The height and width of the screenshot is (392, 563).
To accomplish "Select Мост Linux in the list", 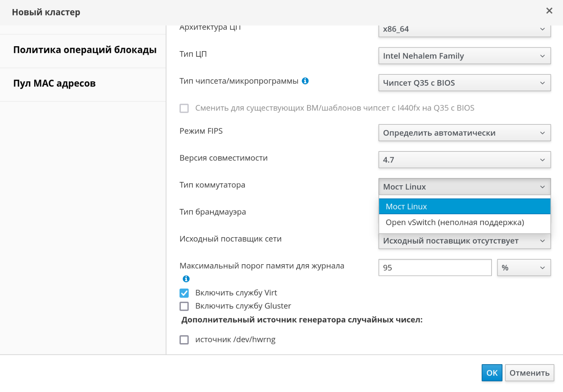I will (464, 207).
